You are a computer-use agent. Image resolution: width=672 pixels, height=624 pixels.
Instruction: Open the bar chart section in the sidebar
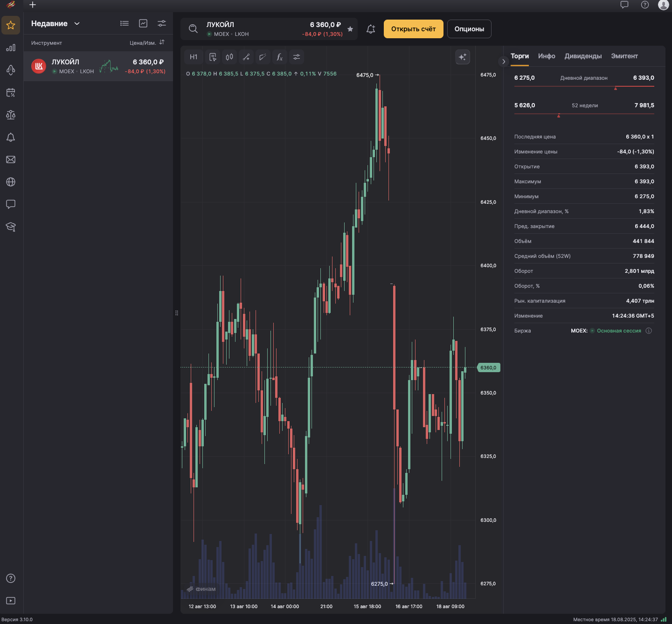point(11,48)
